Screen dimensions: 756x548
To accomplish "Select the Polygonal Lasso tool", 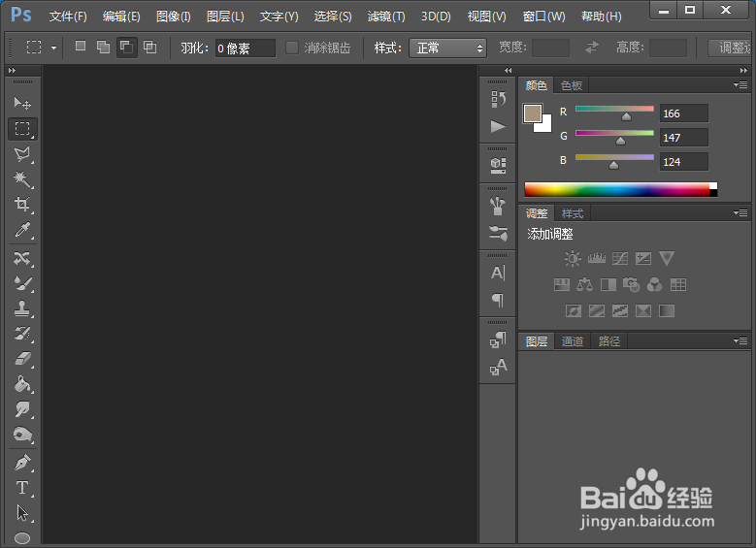I will 22,154.
